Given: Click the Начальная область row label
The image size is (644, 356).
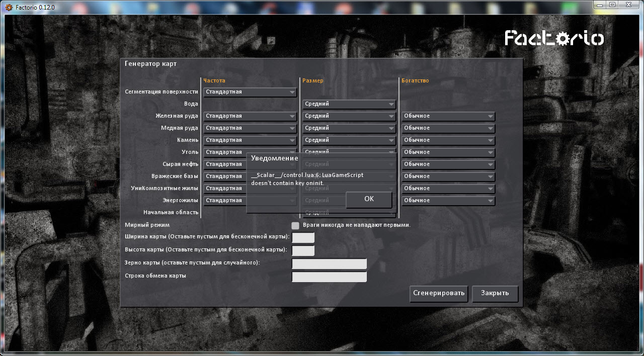Looking at the screenshot, I should [x=171, y=213].
